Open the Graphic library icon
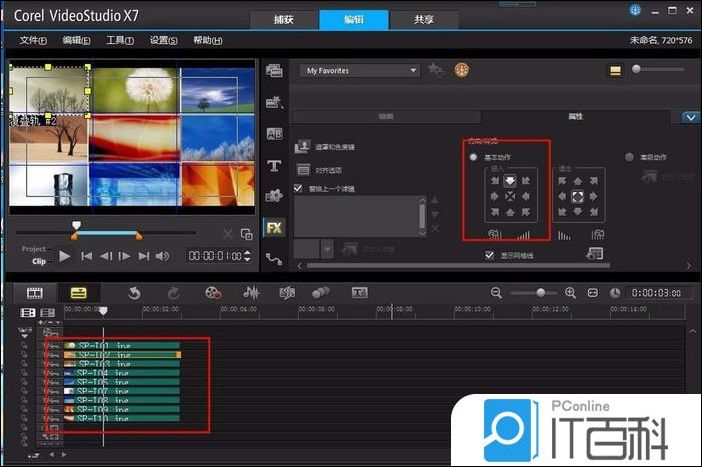 [x=274, y=196]
